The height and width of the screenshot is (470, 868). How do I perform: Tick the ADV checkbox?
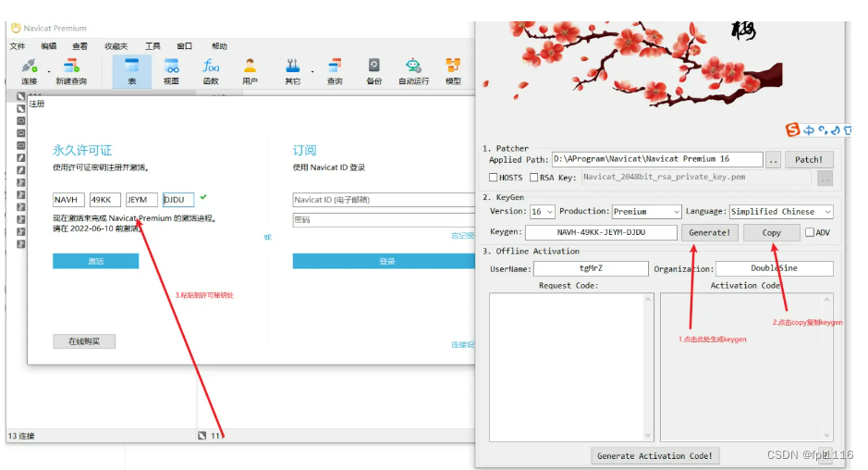[810, 232]
